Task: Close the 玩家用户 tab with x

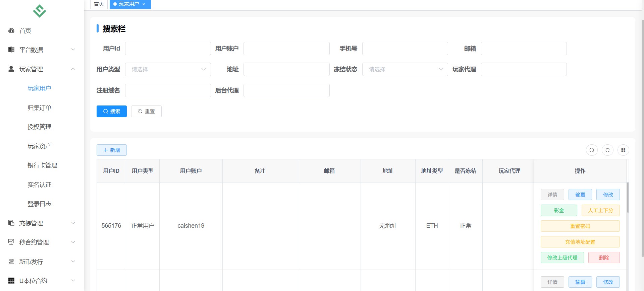Action: pos(144,4)
